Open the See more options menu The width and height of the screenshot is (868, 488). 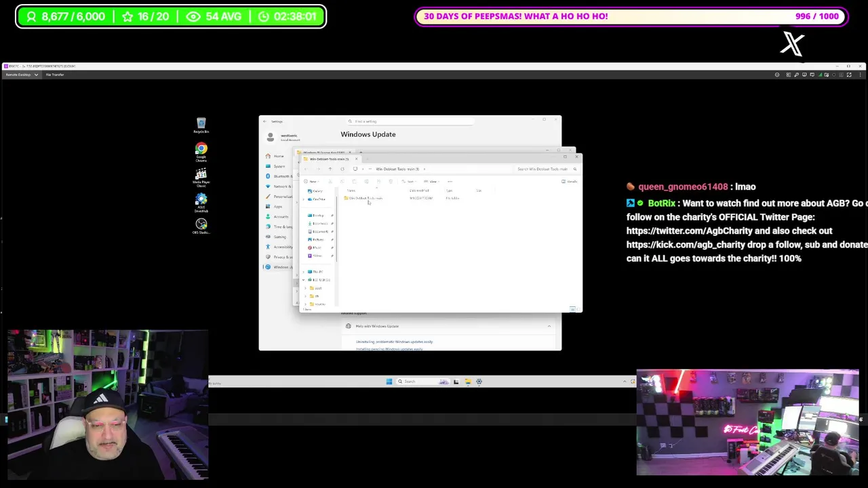[x=450, y=182]
